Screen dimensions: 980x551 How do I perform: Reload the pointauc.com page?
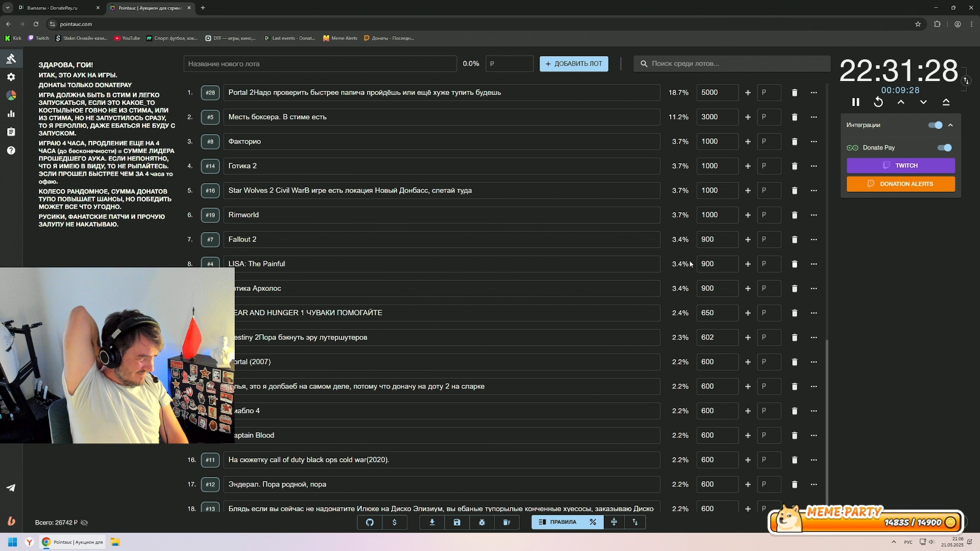pos(36,24)
